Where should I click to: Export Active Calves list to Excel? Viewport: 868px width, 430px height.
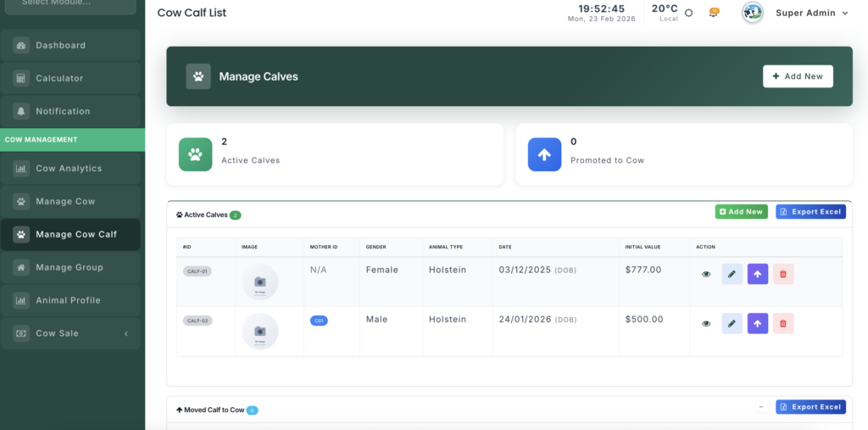[810, 212]
